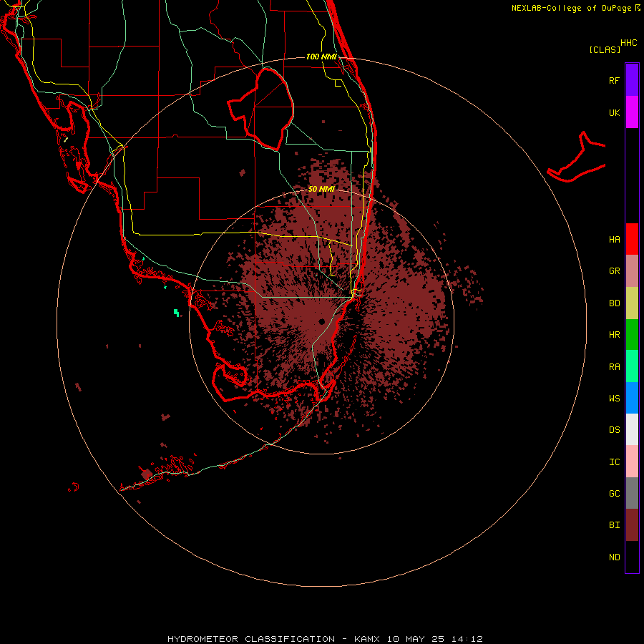Click the green rain echo offshore west

[176, 313]
